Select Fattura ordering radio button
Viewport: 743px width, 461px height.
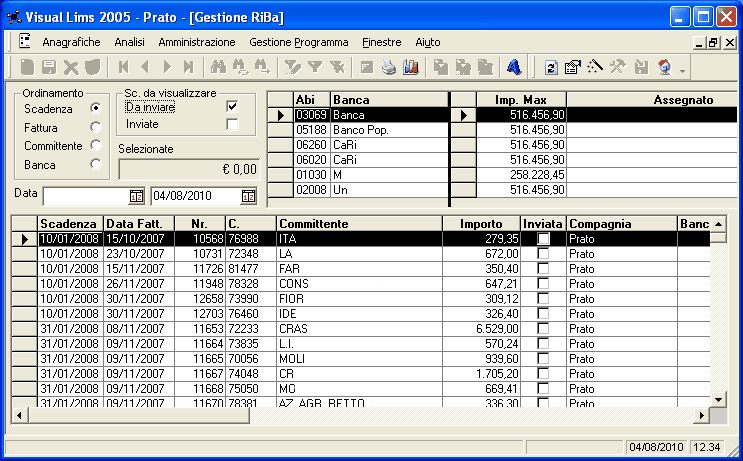click(96, 127)
